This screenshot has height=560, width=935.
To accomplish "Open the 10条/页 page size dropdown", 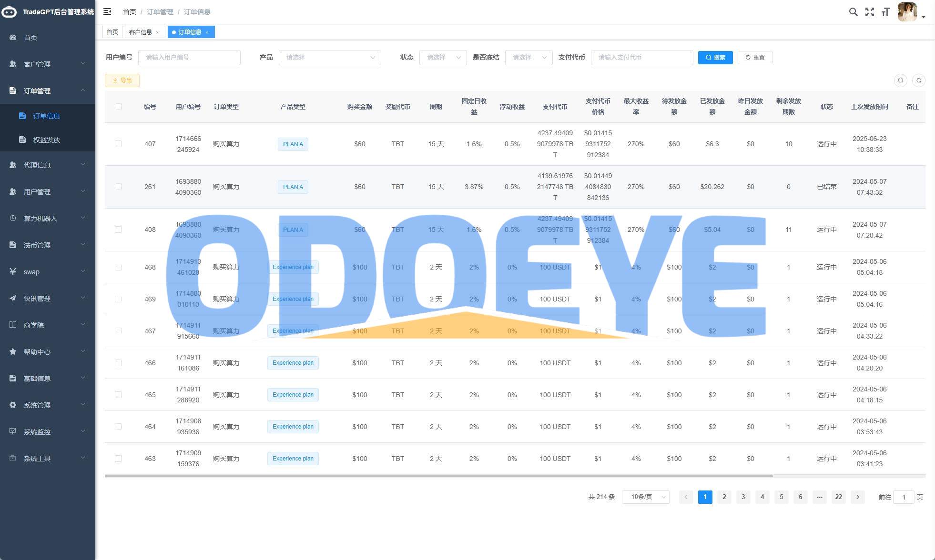I will coord(645,497).
